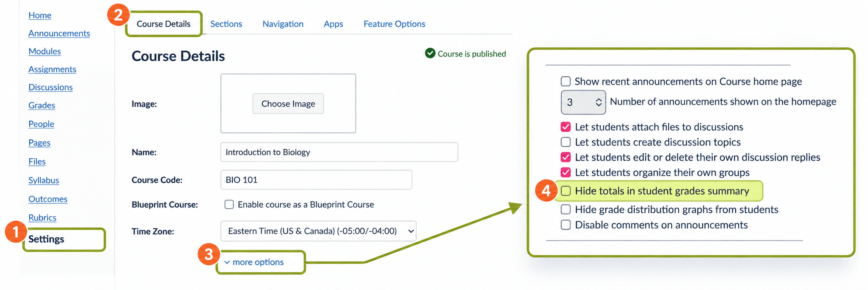Open the Pages link

tap(39, 143)
